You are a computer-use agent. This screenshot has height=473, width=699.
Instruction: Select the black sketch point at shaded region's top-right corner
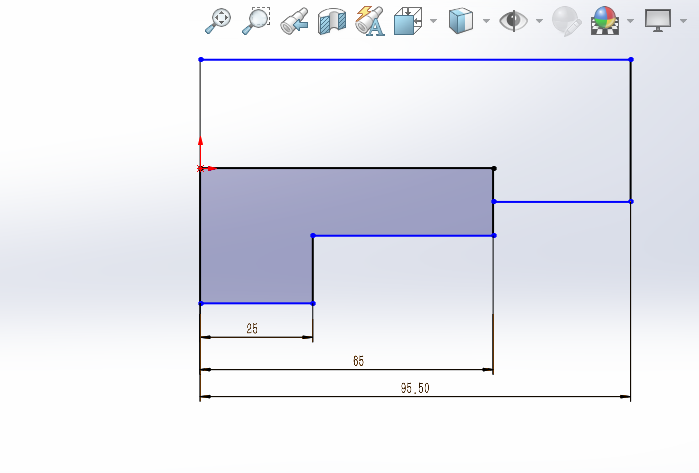[x=494, y=168]
